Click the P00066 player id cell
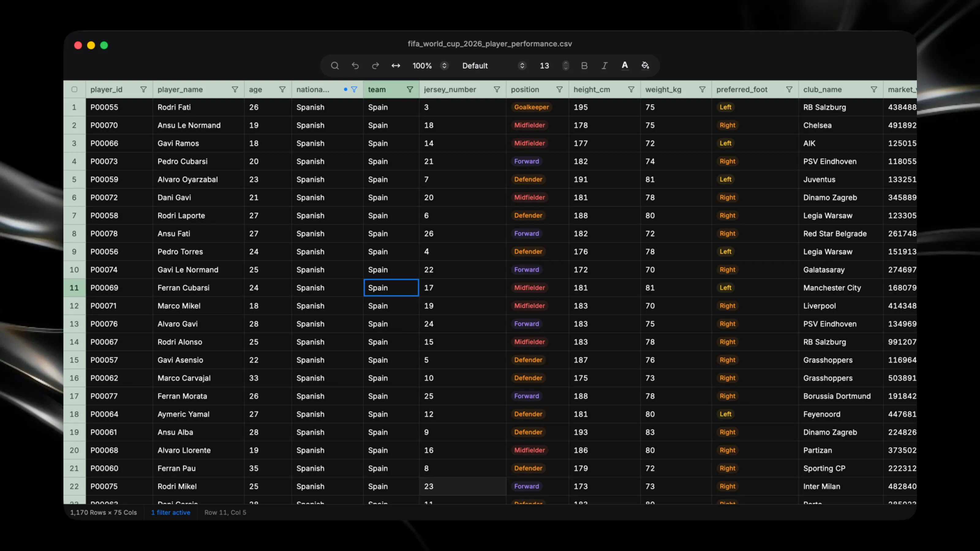 [x=119, y=143]
